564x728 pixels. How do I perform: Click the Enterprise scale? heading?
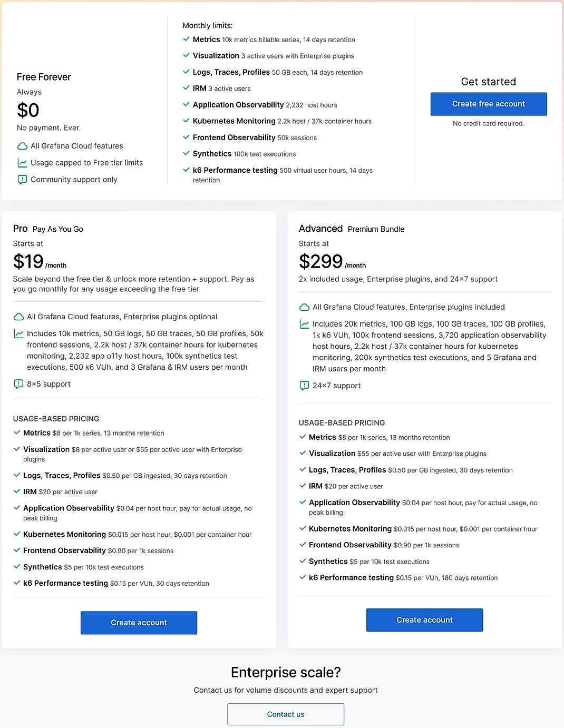pyautogui.click(x=286, y=672)
